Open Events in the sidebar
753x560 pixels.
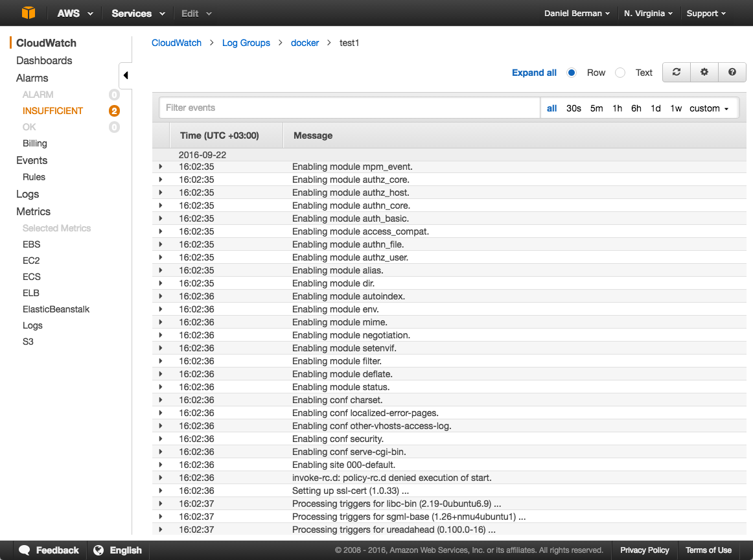(x=32, y=160)
